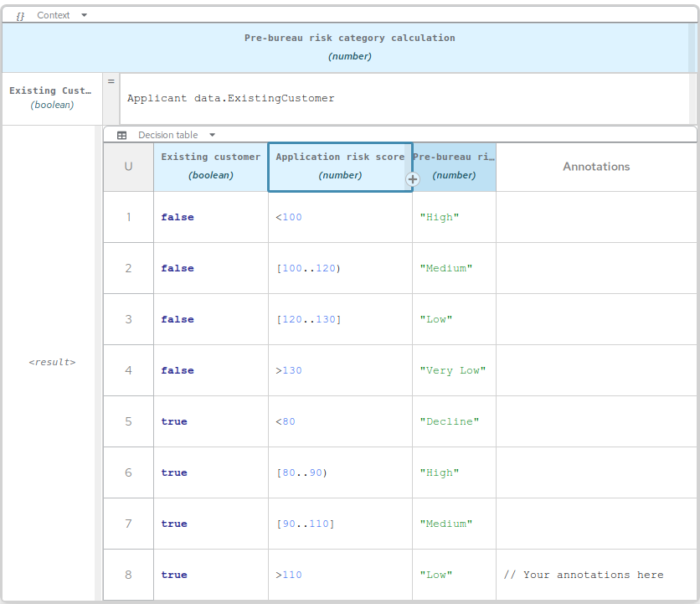Select the Pre-bureau risk category calculation header
700x604 pixels.
click(x=349, y=47)
